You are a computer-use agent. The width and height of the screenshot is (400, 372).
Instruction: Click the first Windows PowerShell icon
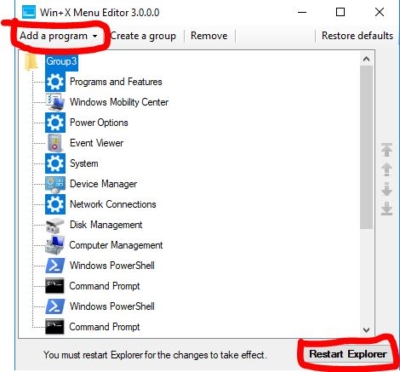point(55,266)
